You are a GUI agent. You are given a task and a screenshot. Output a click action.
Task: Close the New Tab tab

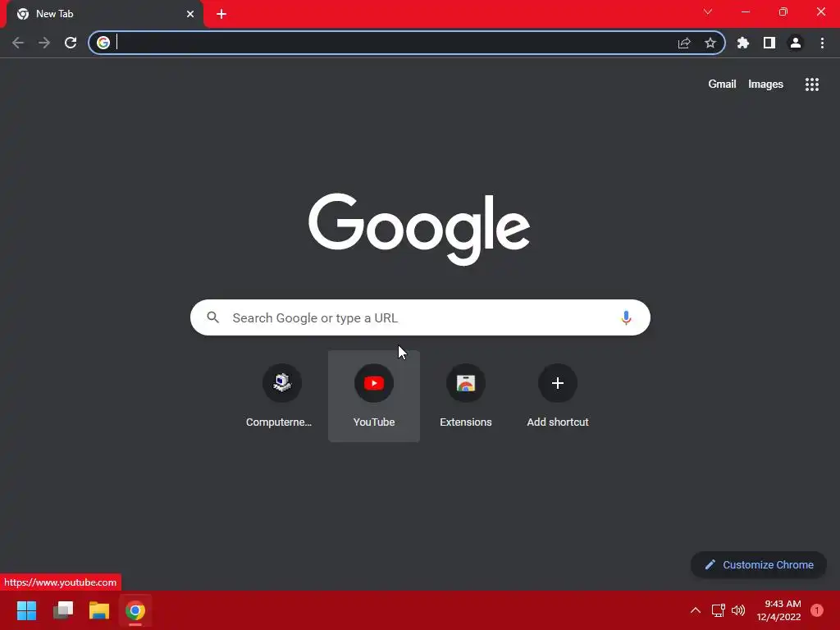coord(190,14)
